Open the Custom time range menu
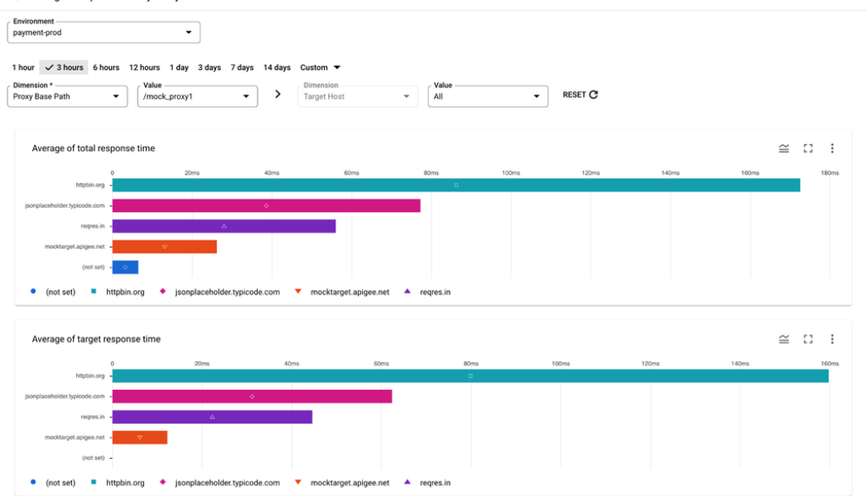This screenshot has height=496, width=868. 320,68
